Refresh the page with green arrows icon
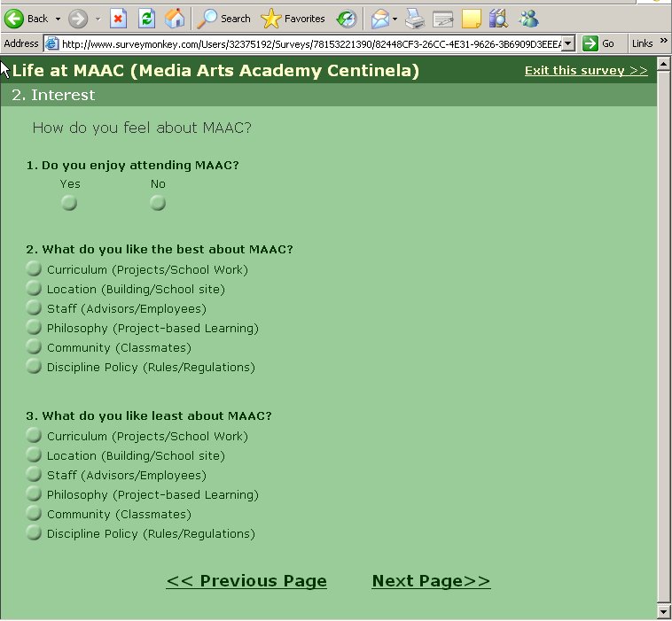This screenshot has height=621, width=672. [146, 19]
